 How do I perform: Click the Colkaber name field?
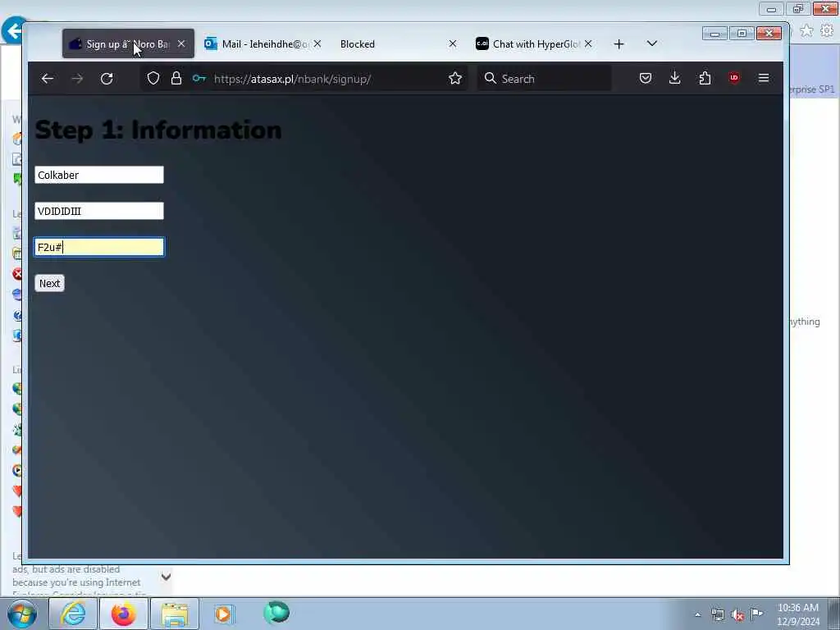click(99, 176)
